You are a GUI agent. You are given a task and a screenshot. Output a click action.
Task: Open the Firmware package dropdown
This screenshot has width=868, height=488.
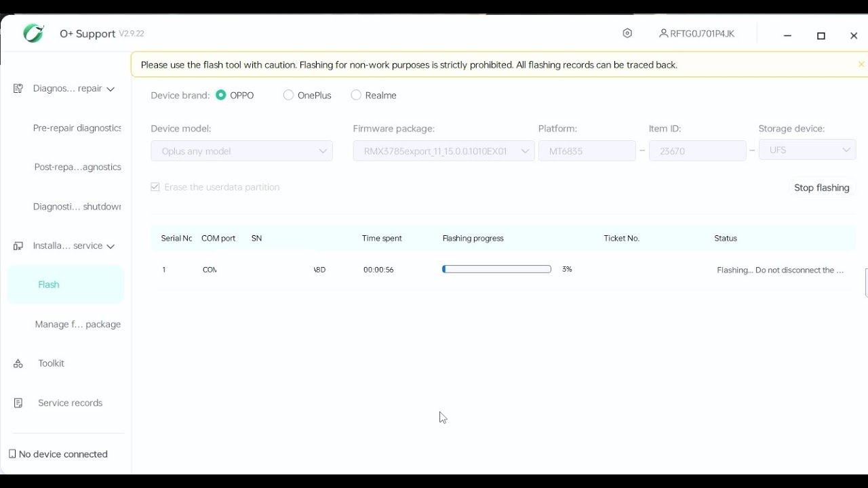[443, 150]
